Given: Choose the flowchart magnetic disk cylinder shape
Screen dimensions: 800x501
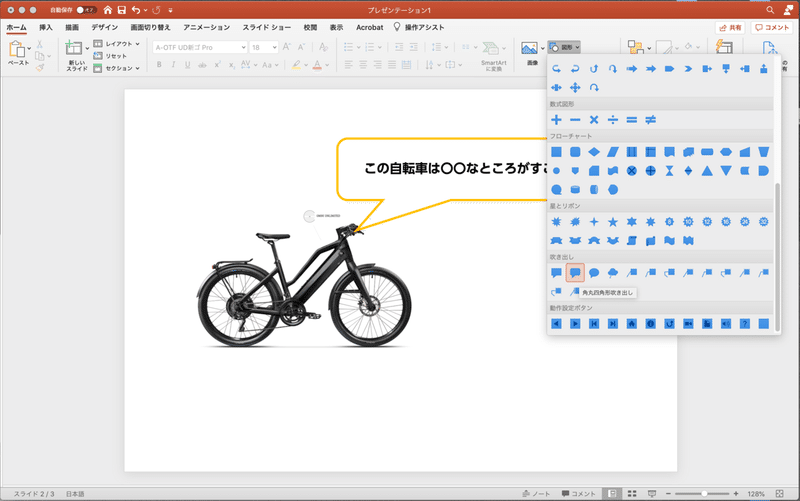Looking at the screenshot, I should 575,190.
